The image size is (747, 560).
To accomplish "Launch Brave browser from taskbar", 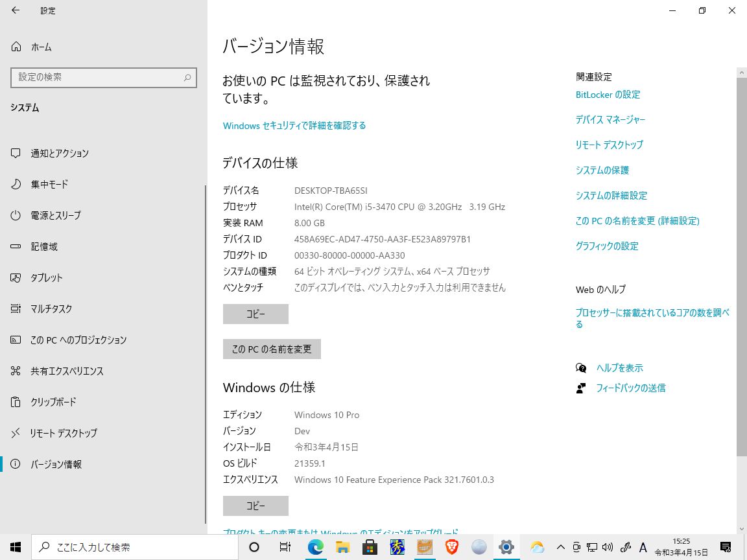I will (x=451, y=547).
